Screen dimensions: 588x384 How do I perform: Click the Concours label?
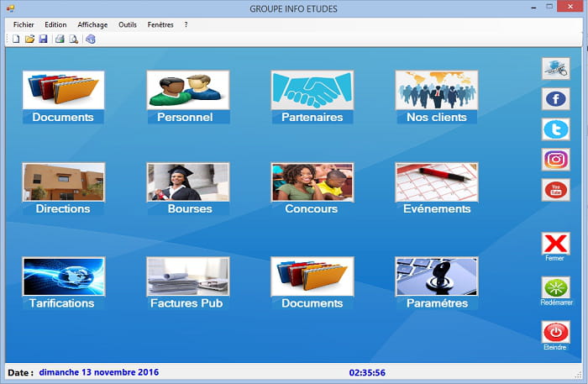(312, 208)
